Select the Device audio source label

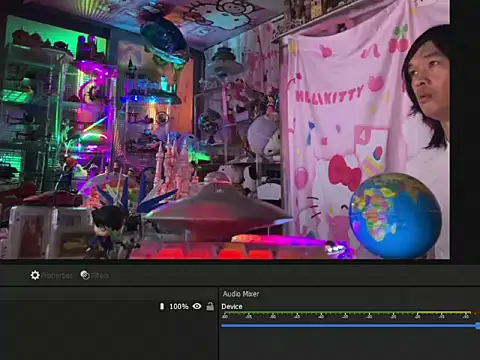coord(232,307)
